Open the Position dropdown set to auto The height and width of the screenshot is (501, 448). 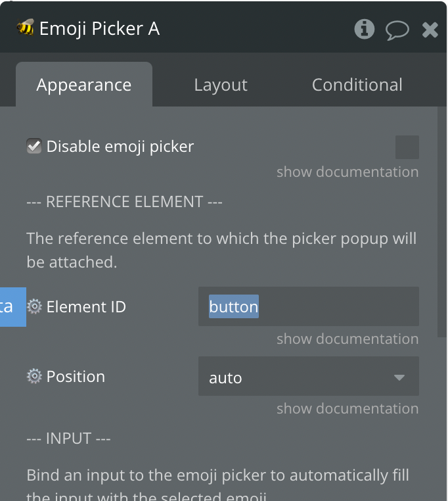coord(308,377)
